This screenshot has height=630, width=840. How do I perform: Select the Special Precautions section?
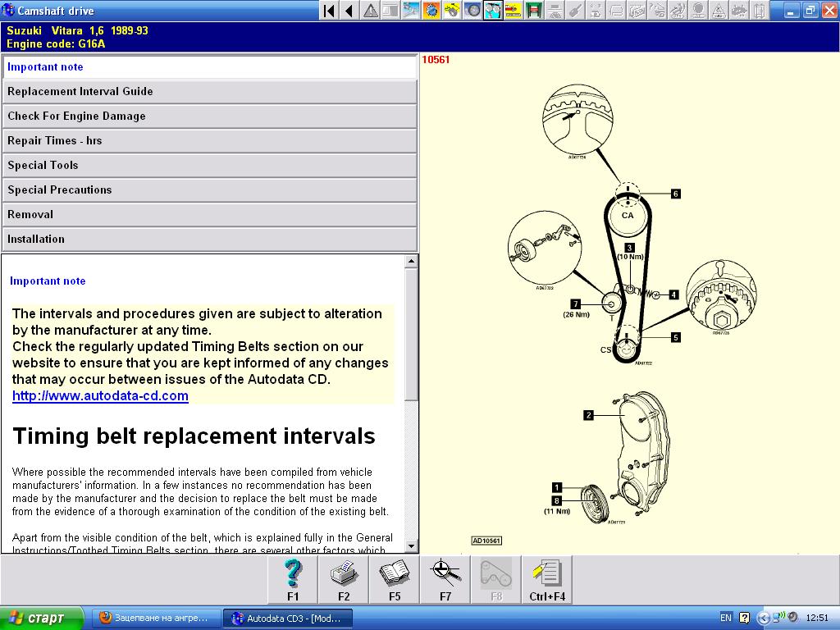point(209,189)
